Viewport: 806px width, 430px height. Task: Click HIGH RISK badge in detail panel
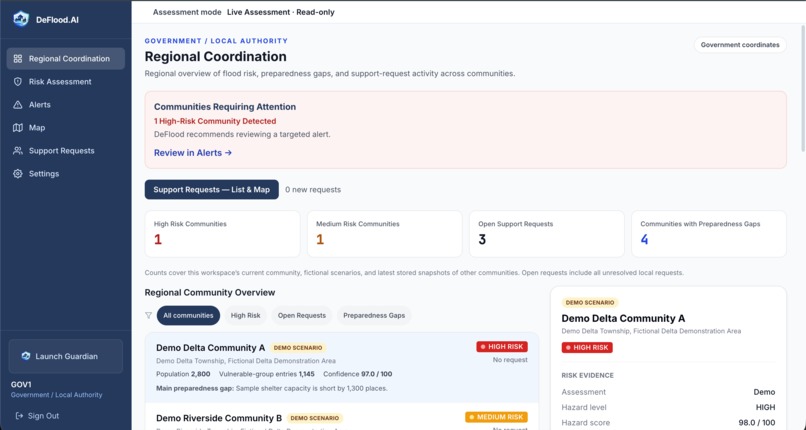(x=587, y=348)
